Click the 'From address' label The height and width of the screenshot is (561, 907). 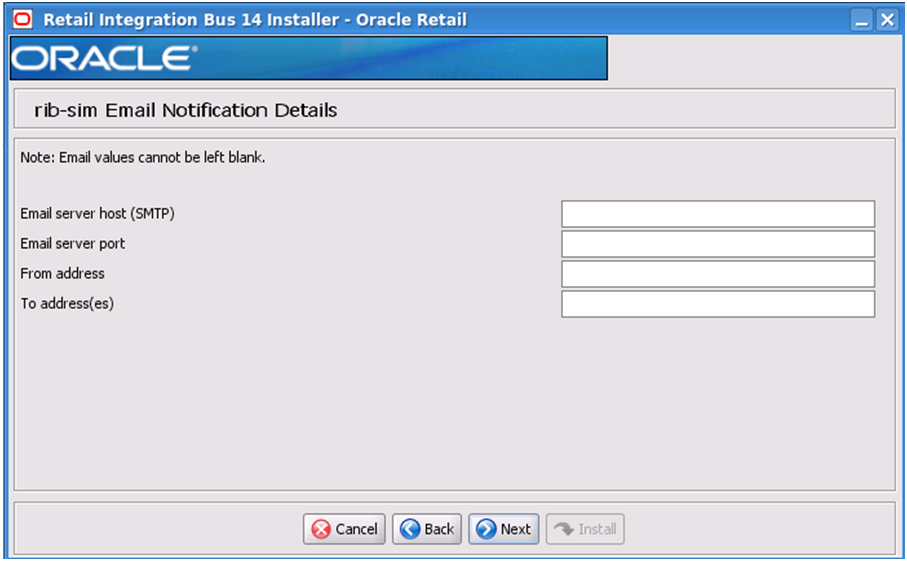[62, 274]
